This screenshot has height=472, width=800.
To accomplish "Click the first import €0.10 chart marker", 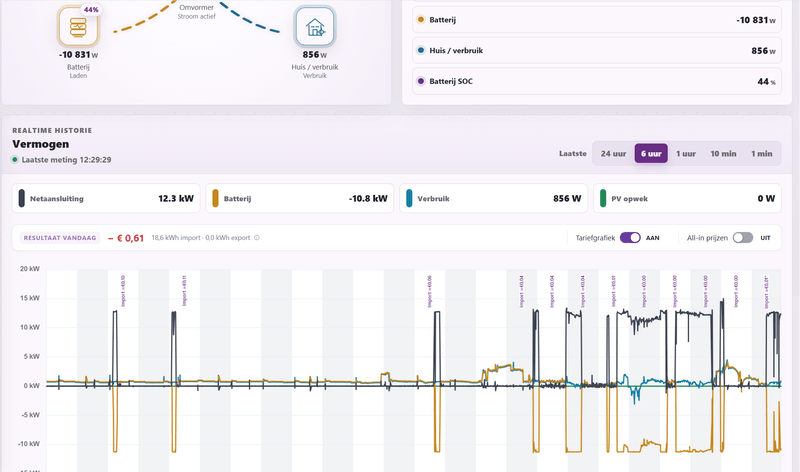I will (123, 291).
